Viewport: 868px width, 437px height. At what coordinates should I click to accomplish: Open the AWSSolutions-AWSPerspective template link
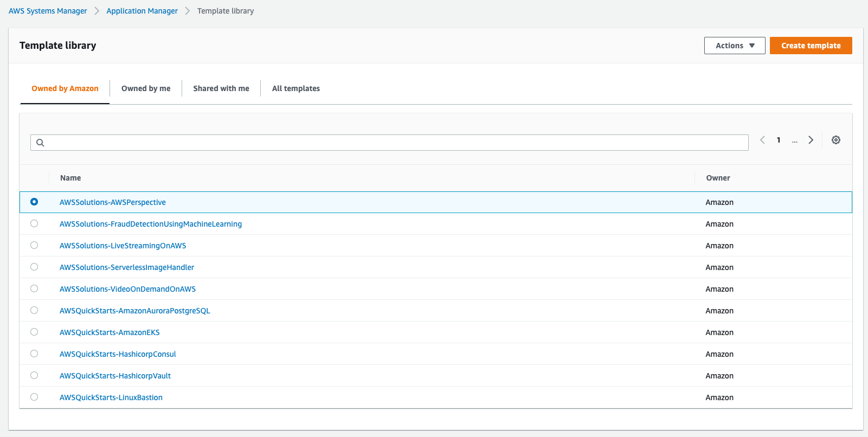click(x=113, y=202)
